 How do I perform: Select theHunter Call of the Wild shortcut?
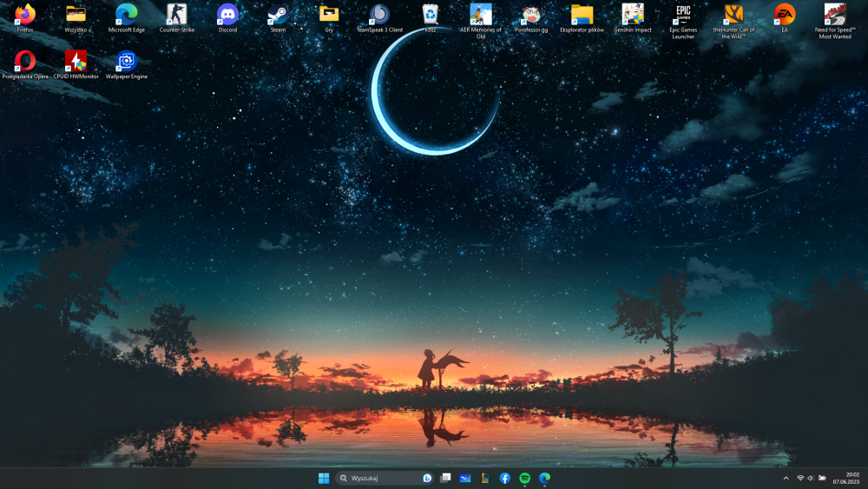(x=734, y=21)
